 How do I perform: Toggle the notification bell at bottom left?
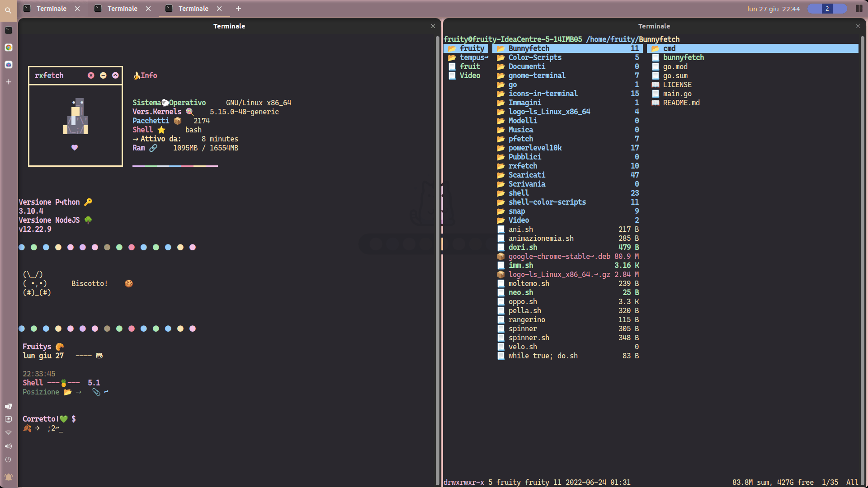click(x=8, y=477)
